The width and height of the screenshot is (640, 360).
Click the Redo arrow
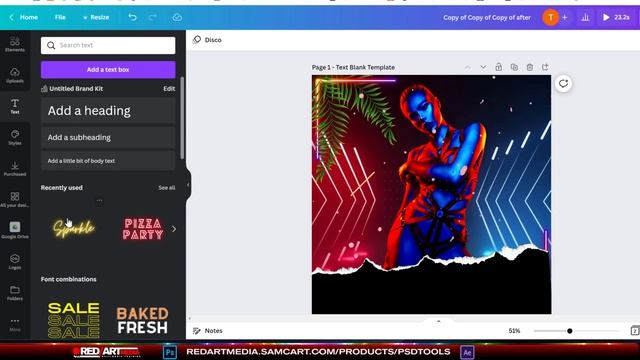tap(153, 17)
